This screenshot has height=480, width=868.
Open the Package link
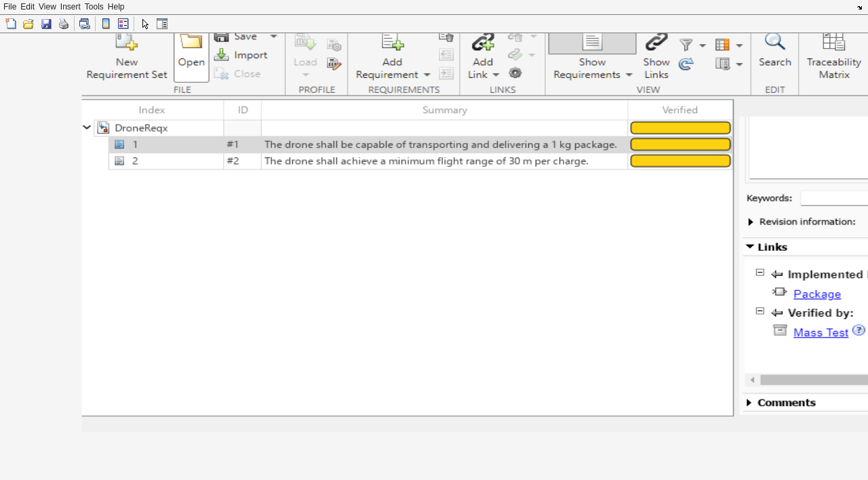click(816, 294)
